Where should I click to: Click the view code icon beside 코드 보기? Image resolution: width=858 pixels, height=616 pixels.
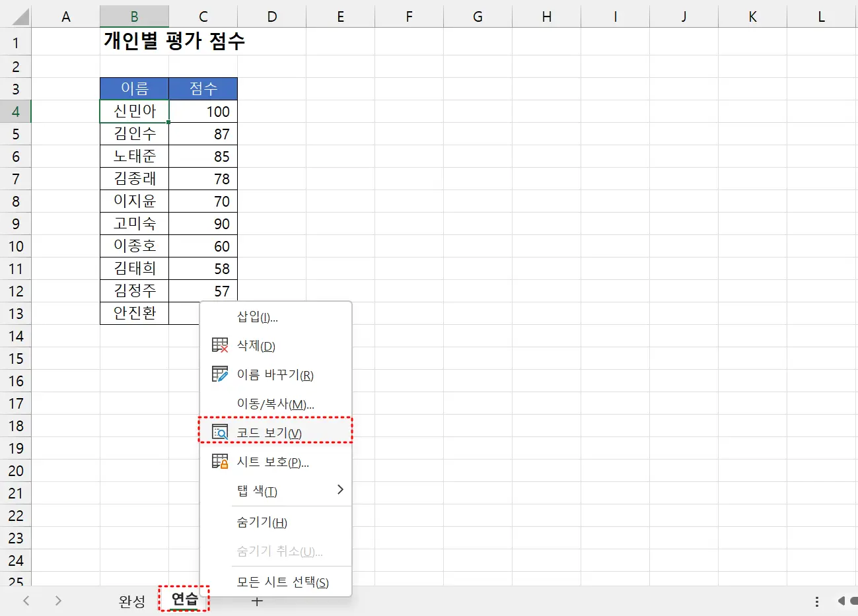(x=220, y=432)
